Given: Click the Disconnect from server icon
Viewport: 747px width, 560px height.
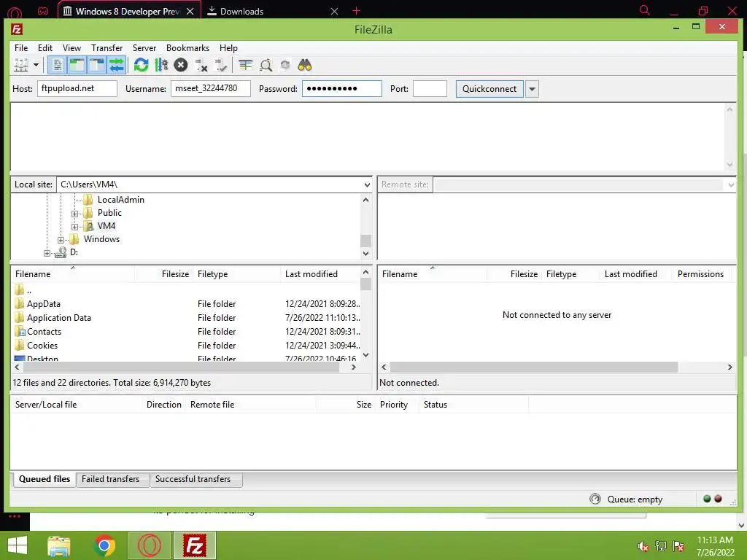Looking at the screenshot, I should point(201,65).
